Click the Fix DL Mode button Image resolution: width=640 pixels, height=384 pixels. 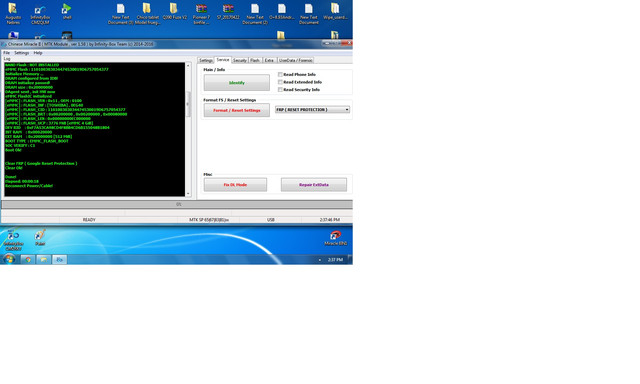pos(236,185)
